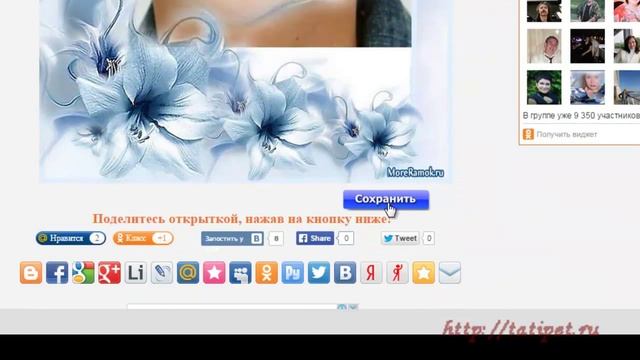Click the pink star share icon
This screenshot has width=640, height=360.
[x=214, y=273]
